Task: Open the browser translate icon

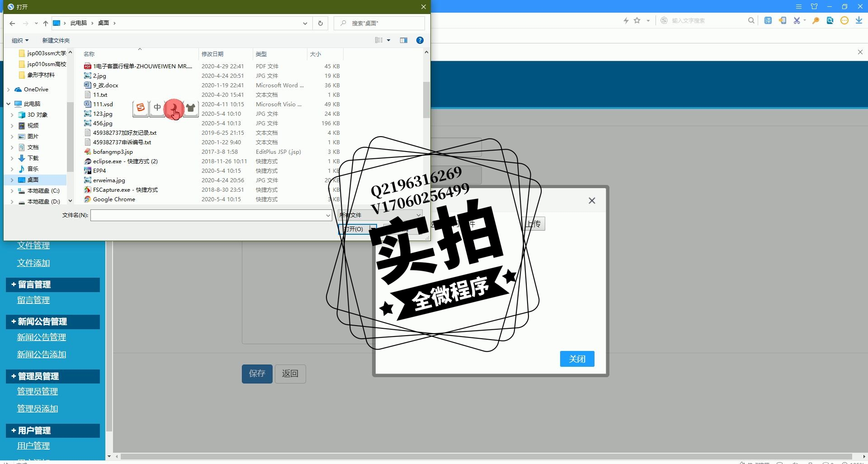Action: coord(768,20)
